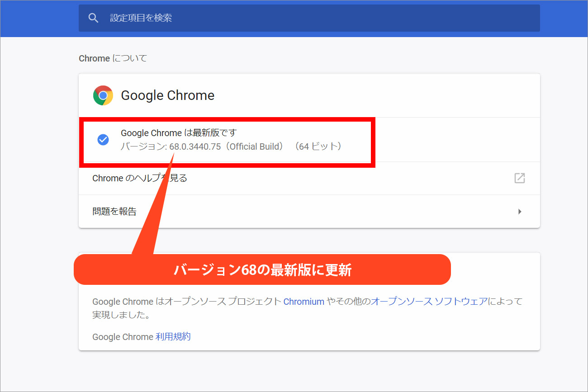Click the Google Chrome は最新版です text
This screenshot has height=392, width=588.
click(179, 133)
